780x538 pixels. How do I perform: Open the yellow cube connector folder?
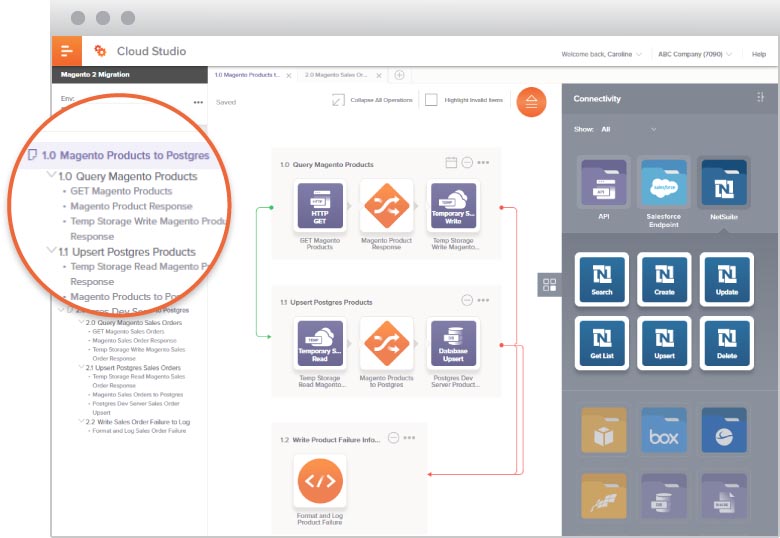604,430
